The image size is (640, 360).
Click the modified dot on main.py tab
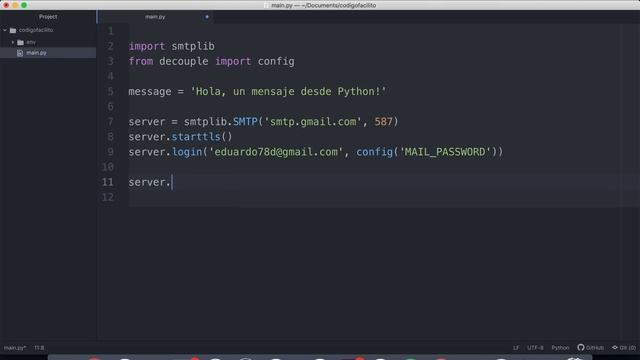[x=207, y=17]
